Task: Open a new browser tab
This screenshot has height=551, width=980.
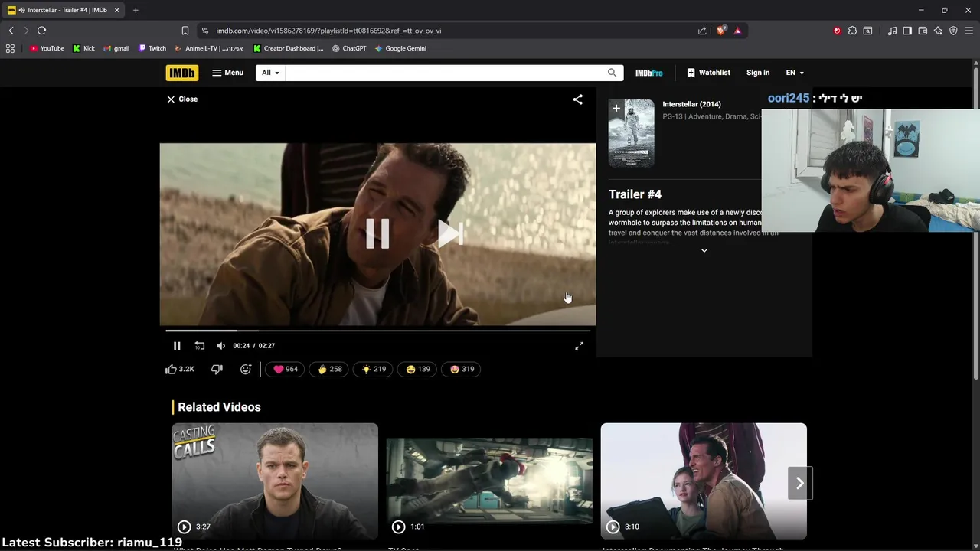Action: click(136, 10)
